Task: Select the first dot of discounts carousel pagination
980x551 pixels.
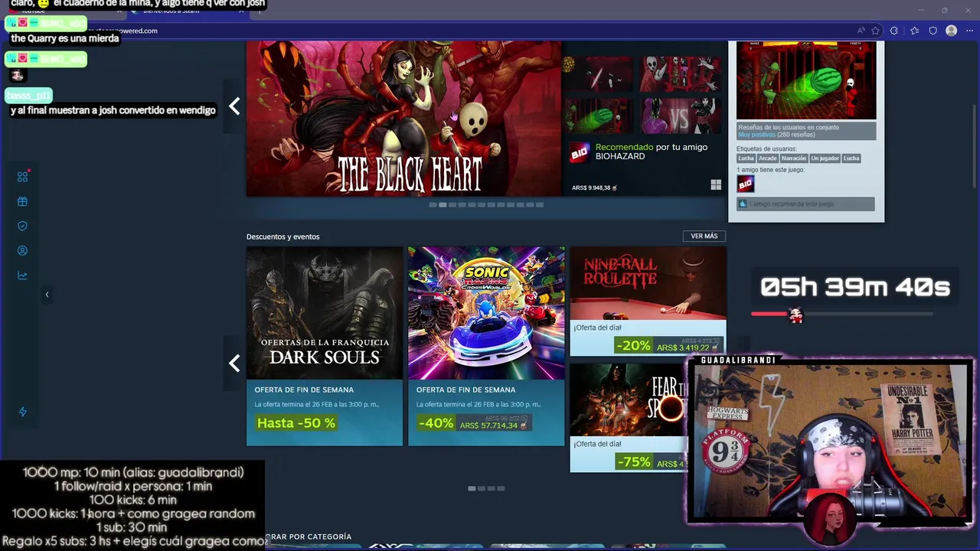Action: 472,488
